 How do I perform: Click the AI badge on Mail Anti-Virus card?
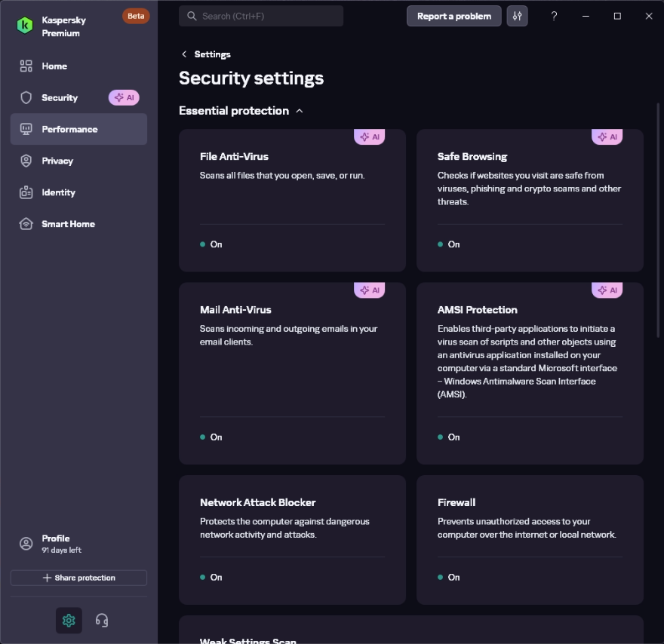pos(369,290)
